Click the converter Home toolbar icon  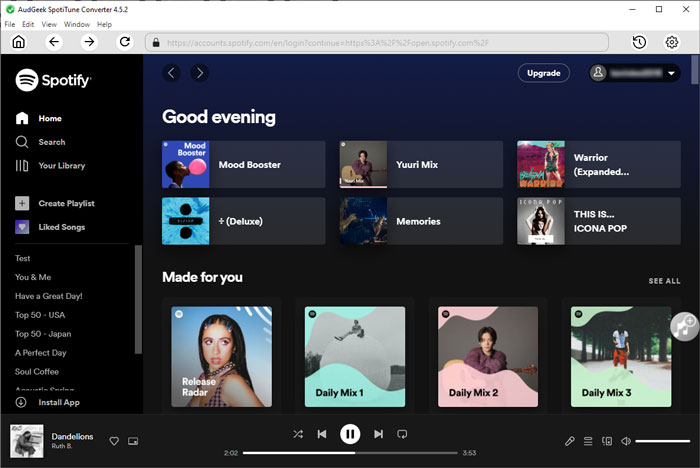point(18,42)
